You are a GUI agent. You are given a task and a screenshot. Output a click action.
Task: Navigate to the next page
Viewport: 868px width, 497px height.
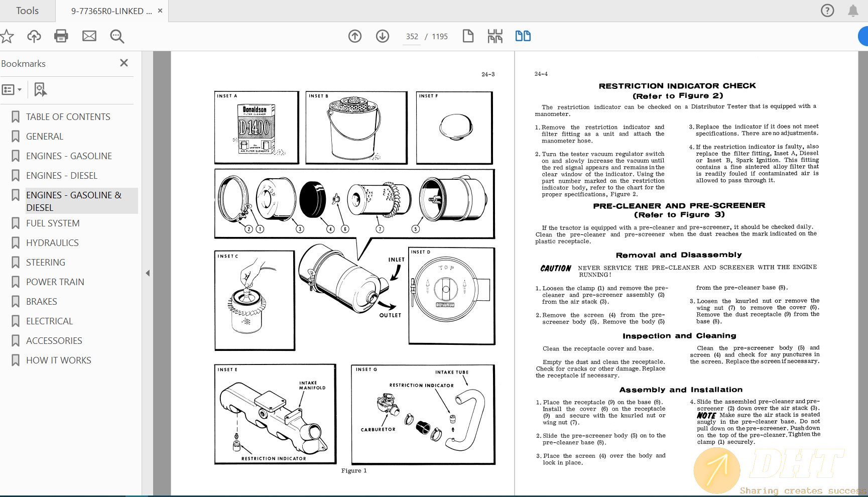coord(382,36)
